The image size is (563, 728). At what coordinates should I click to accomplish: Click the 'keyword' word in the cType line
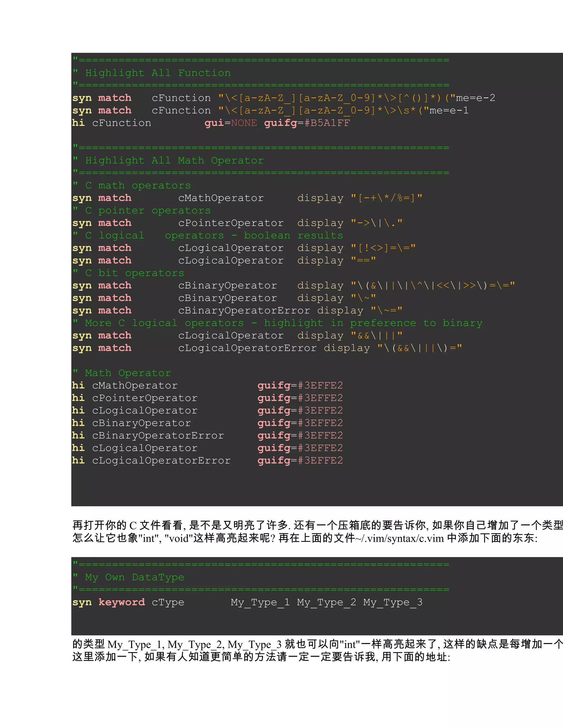[x=122, y=602]
